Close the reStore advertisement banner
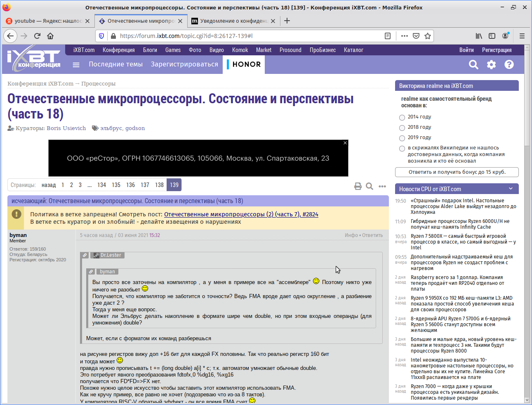The width and height of the screenshot is (532, 405). click(x=345, y=143)
